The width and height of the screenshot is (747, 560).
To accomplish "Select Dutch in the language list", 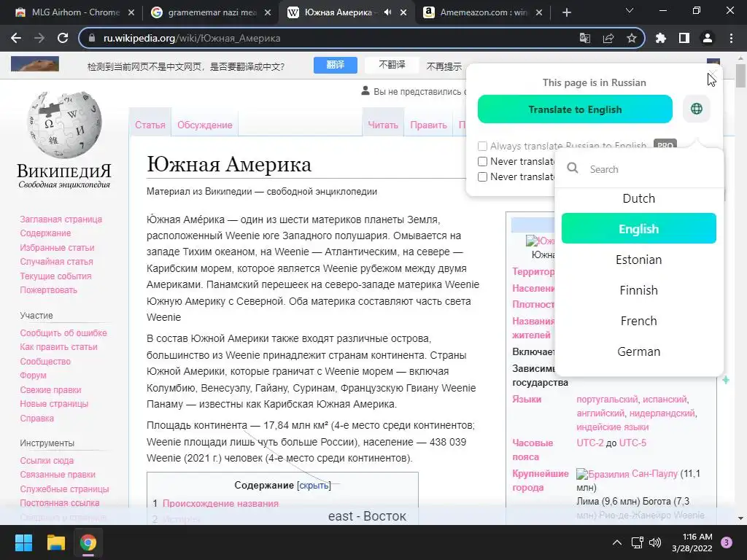I will [x=639, y=198].
